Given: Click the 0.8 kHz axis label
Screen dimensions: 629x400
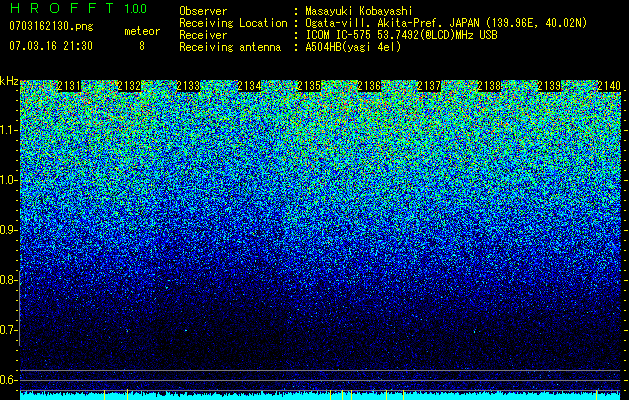Looking at the screenshot, I should click(x=8, y=280).
